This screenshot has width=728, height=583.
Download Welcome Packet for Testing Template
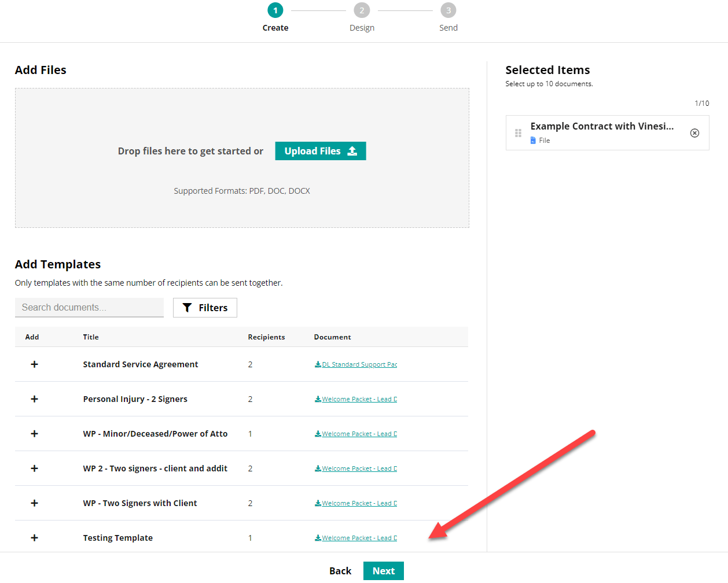[x=355, y=537]
